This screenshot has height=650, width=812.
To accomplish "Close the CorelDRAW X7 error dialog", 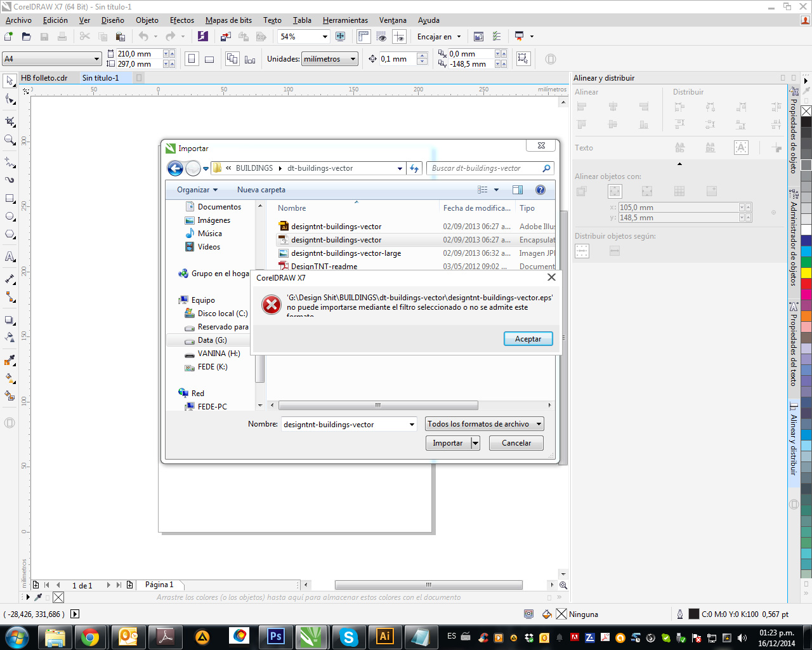I will tap(551, 277).
